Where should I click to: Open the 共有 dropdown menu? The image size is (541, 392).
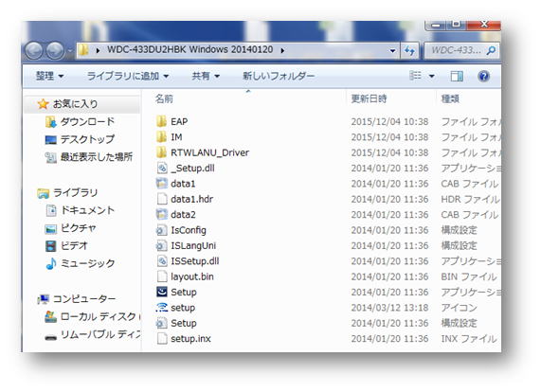(206, 76)
